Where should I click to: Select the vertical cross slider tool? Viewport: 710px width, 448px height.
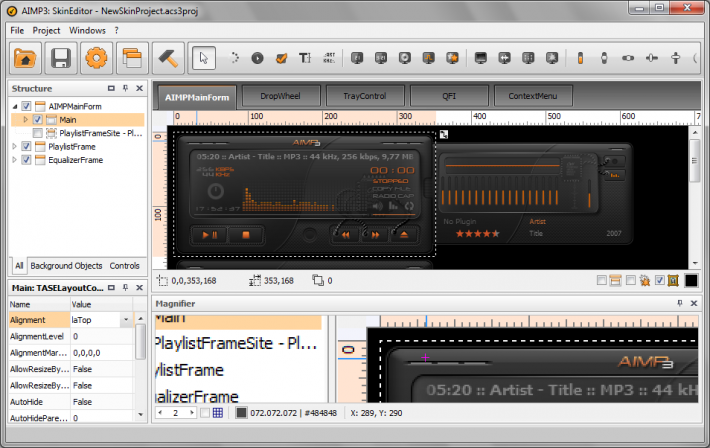tap(675, 58)
